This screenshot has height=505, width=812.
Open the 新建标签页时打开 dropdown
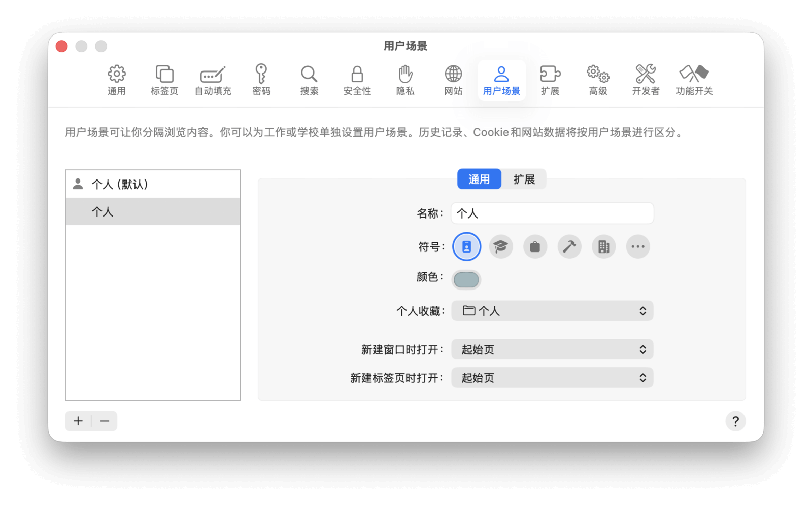pos(552,378)
